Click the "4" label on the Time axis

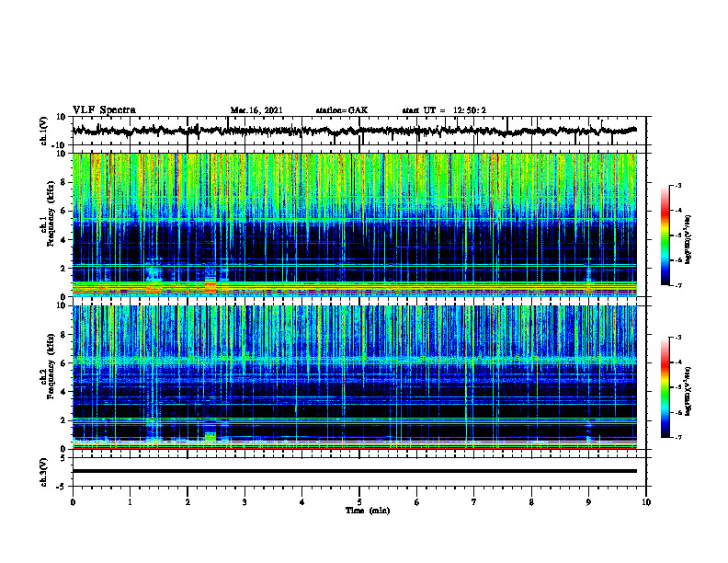302,502
